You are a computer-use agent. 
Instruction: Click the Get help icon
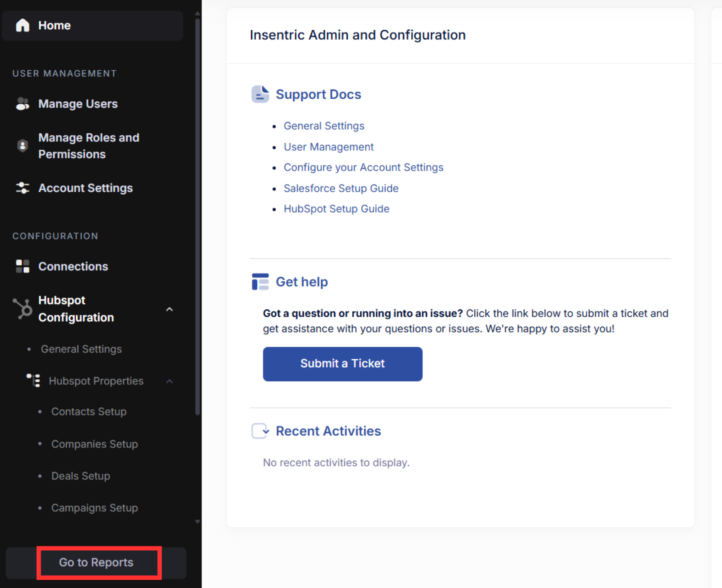coord(260,281)
